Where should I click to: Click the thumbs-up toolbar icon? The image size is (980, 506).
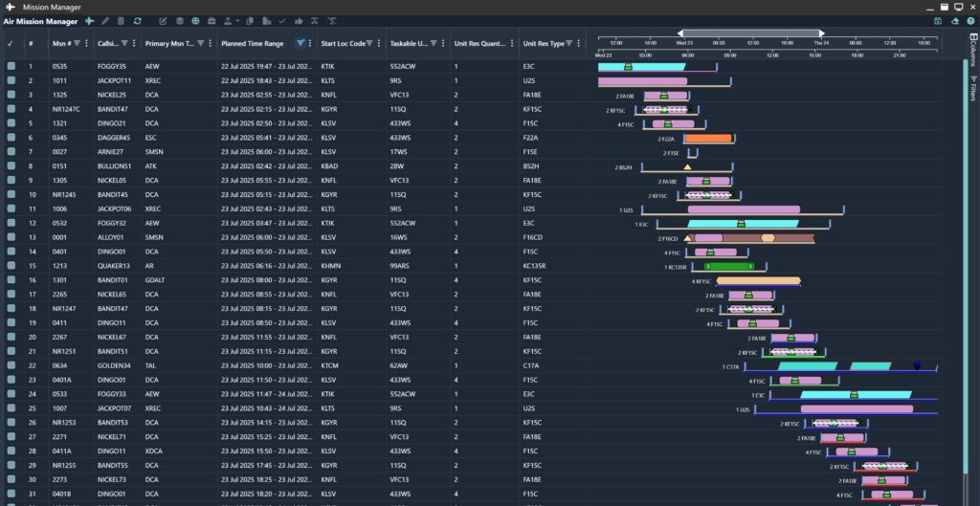(299, 21)
